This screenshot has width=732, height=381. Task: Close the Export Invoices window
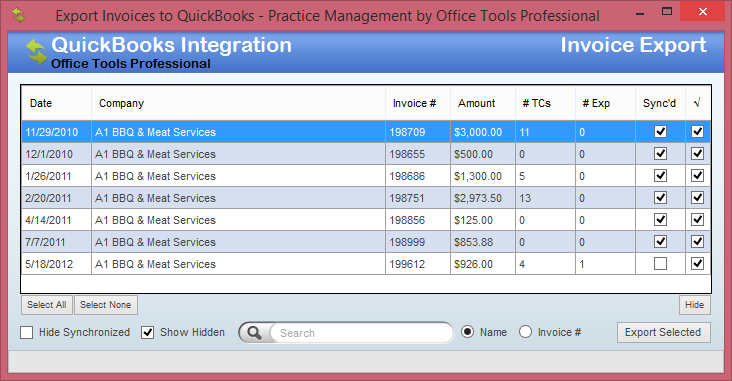coord(702,12)
